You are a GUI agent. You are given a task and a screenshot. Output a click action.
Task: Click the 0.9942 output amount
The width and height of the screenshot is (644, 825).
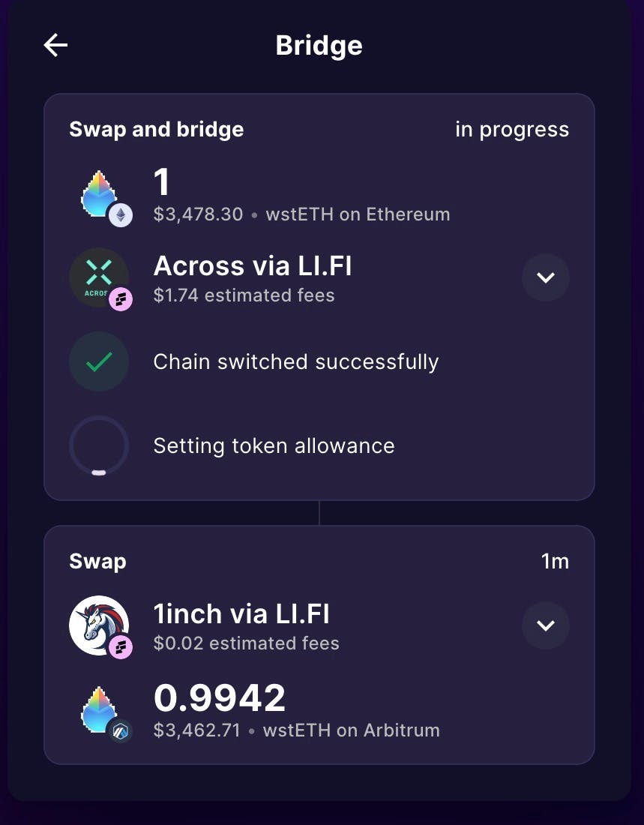[x=220, y=698]
